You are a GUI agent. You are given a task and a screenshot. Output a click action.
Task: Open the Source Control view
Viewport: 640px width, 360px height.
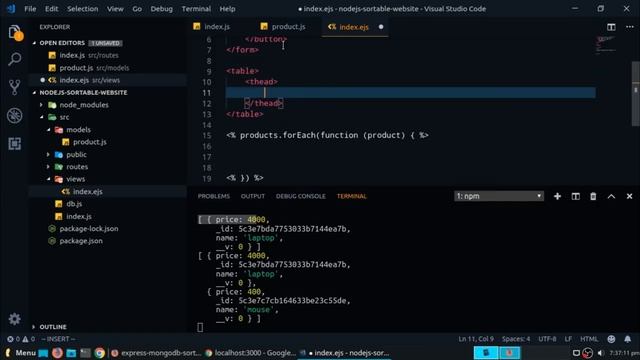(15, 87)
